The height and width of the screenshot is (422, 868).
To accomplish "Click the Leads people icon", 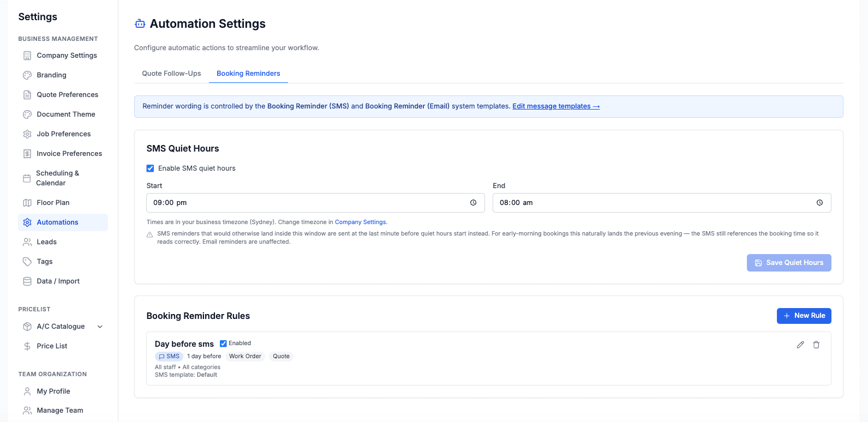I will click(27, 242).
